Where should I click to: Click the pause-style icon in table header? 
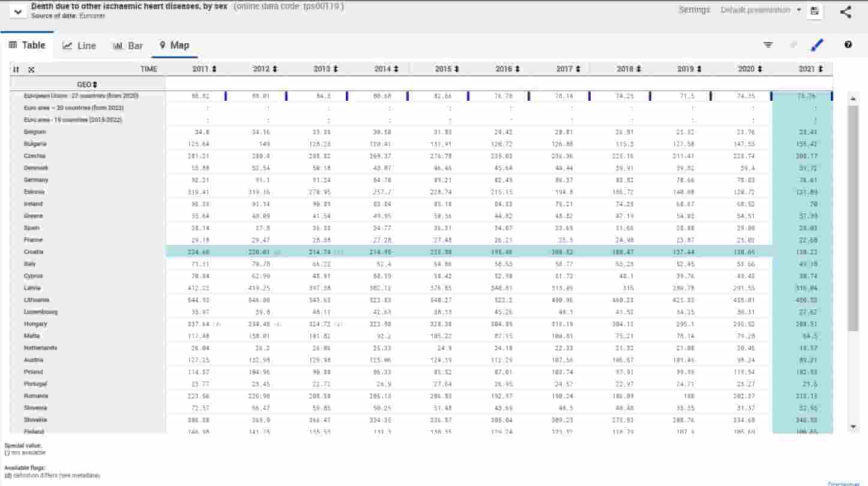(16, 70)
